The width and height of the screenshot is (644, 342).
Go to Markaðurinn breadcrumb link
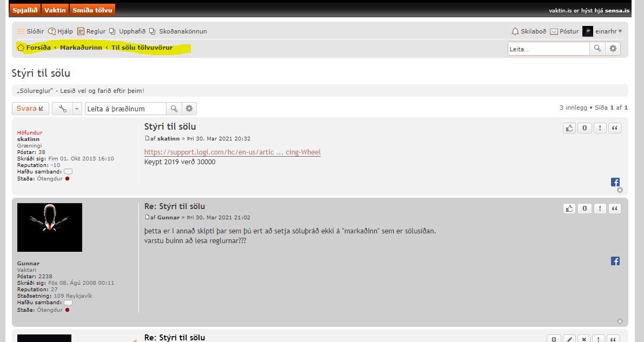81,48
